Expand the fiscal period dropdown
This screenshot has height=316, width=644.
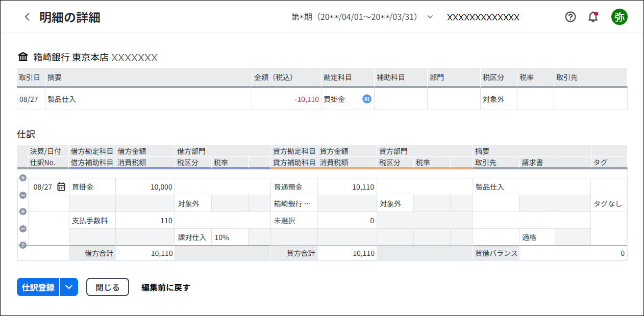430,17
